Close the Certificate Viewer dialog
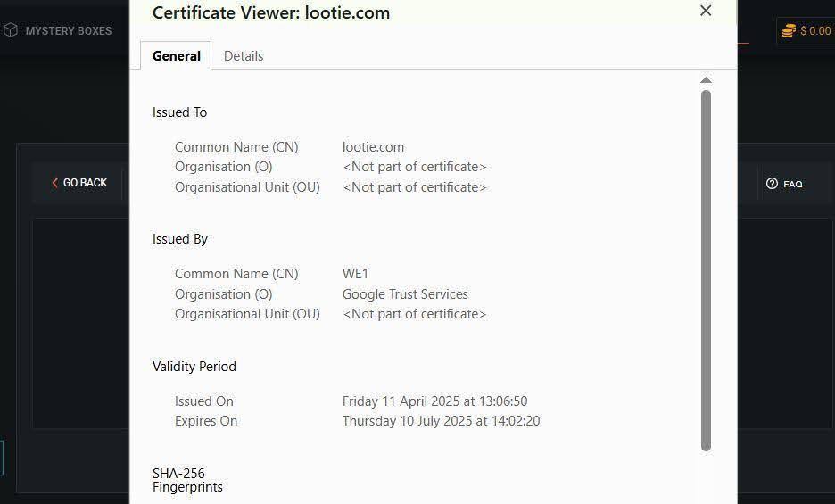Screen dimensions: 835x504 point(706,12)
